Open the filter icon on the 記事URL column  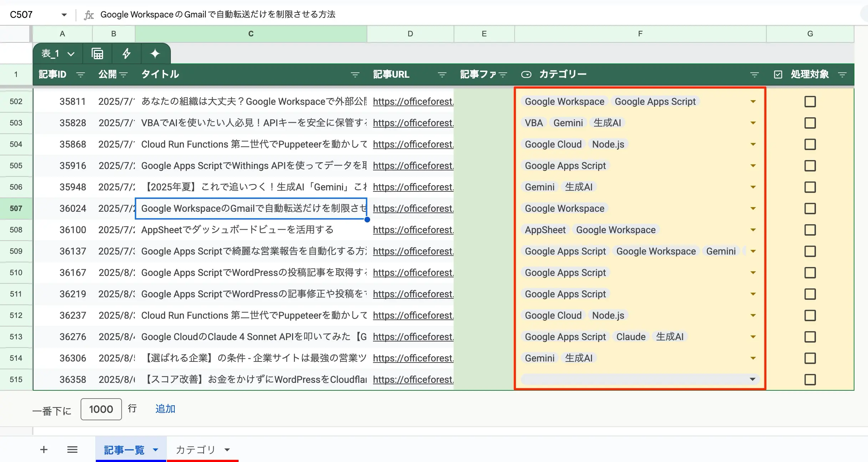tap(442, 75)
